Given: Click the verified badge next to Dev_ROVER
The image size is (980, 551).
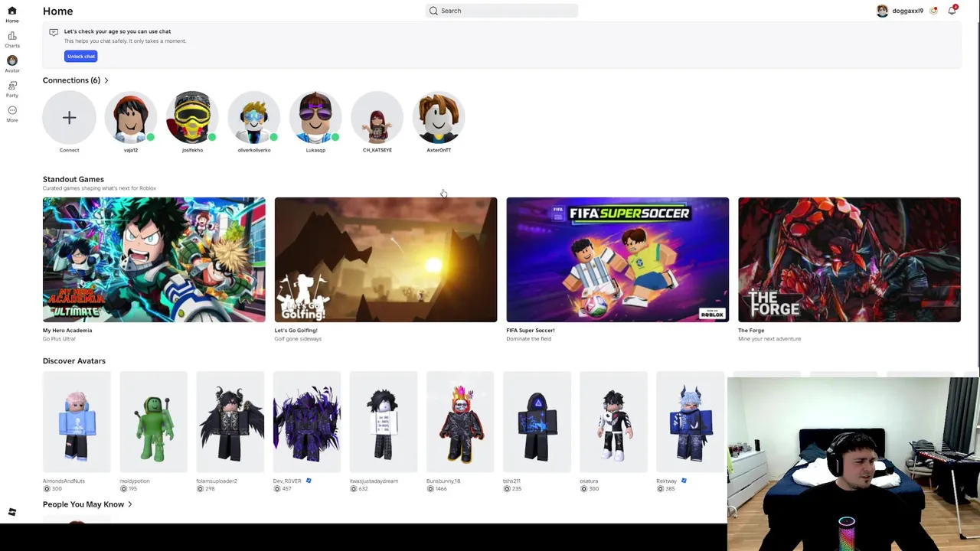Looking at the screenshot, I should pos(309,481).
